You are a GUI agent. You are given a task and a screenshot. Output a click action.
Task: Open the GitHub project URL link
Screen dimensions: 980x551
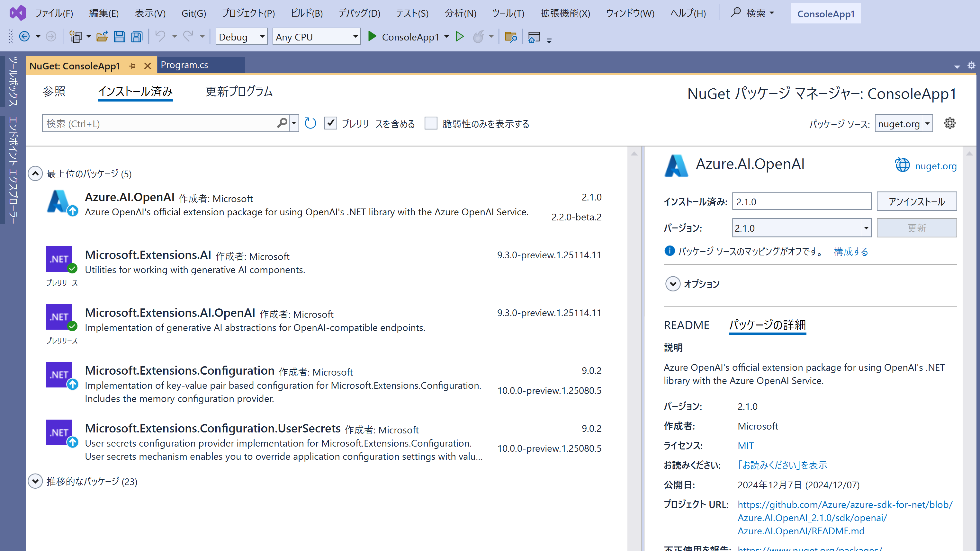click(x=845, y=518)
